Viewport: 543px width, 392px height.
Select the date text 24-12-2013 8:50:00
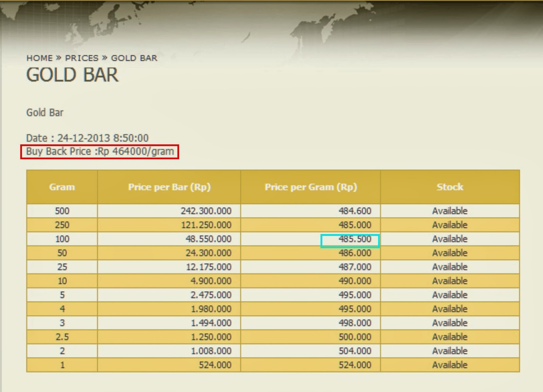point(103,138)
